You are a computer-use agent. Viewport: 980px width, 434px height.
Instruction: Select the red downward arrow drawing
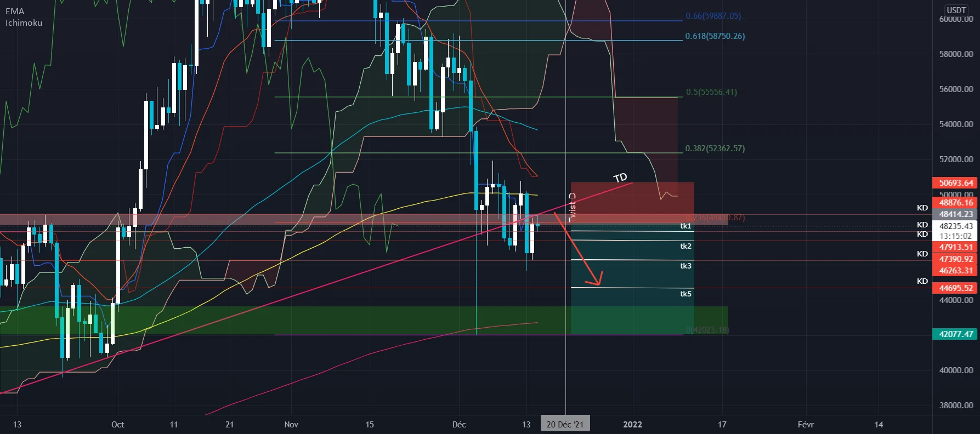[579, 249]
